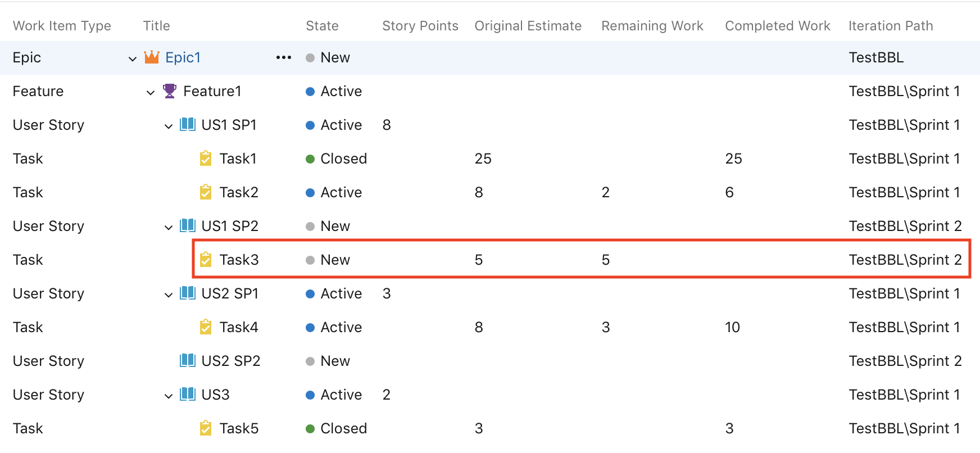Open the Epic1 work item link
Screen dimensions: 980x453
coord(183,57)
